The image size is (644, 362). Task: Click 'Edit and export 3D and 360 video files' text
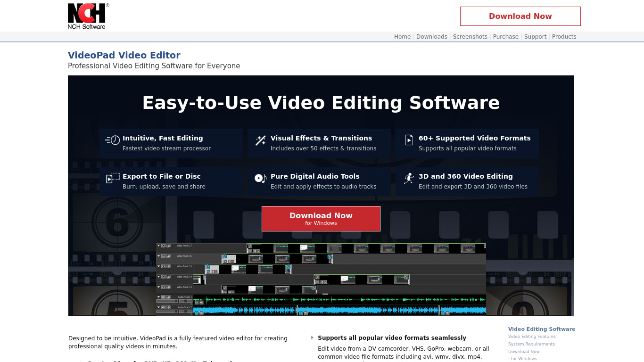[x=473, y=187]
